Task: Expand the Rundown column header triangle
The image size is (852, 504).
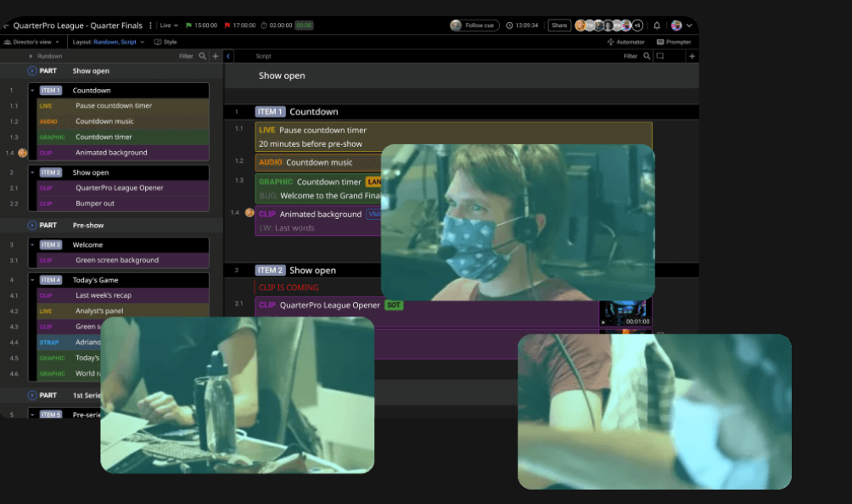Action: (x=31, y=56)
